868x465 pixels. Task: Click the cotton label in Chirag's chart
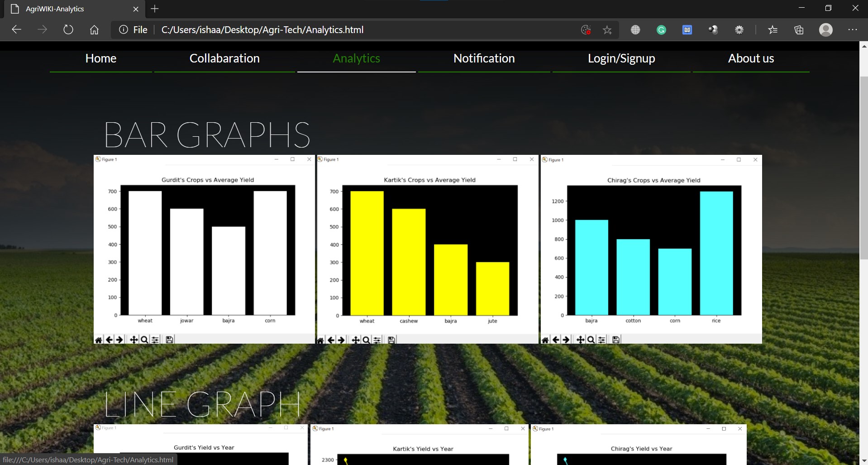[633, 321]
